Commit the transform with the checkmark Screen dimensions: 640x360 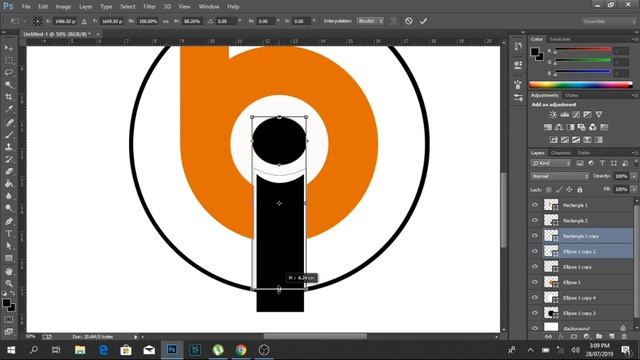(x=423, y=21)
